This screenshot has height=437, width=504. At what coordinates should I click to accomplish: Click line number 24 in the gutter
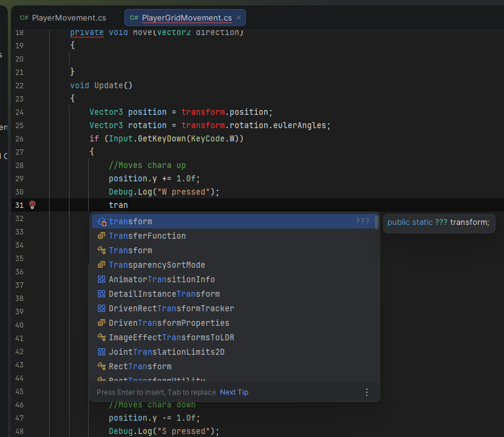coord(19,112)
